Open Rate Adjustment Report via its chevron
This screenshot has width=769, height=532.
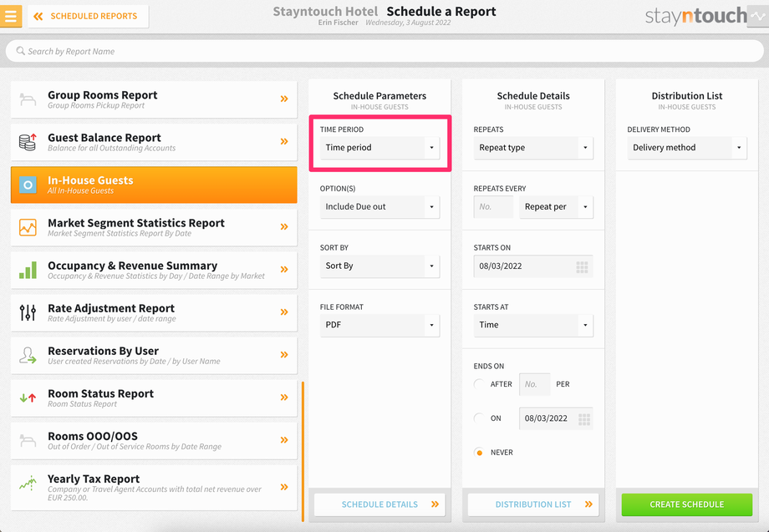284,312
